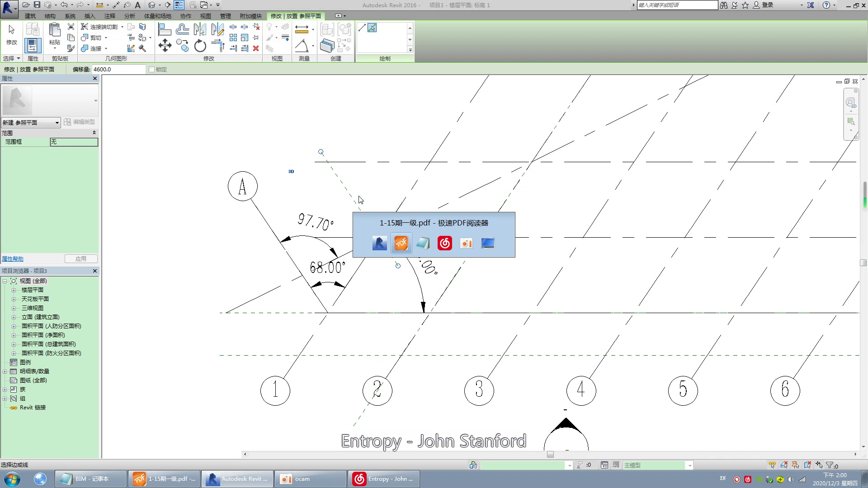
Task: Select the Copy tool icon
Action: point(182,46)
